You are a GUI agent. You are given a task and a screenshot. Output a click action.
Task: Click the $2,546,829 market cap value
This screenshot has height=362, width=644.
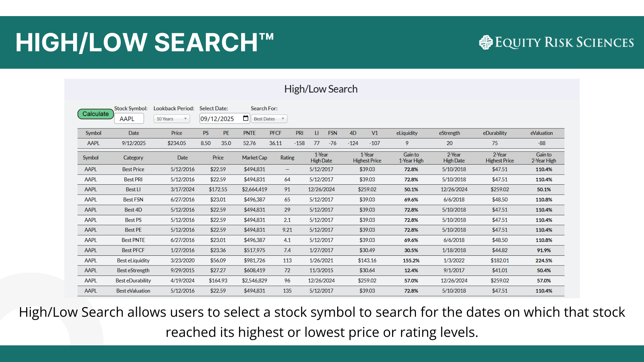coord(255,281)
